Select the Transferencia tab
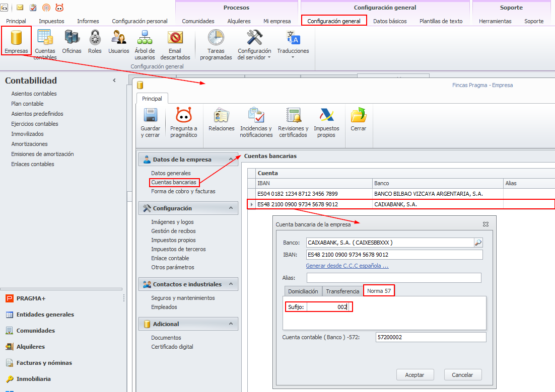 (x=342, y=291)
